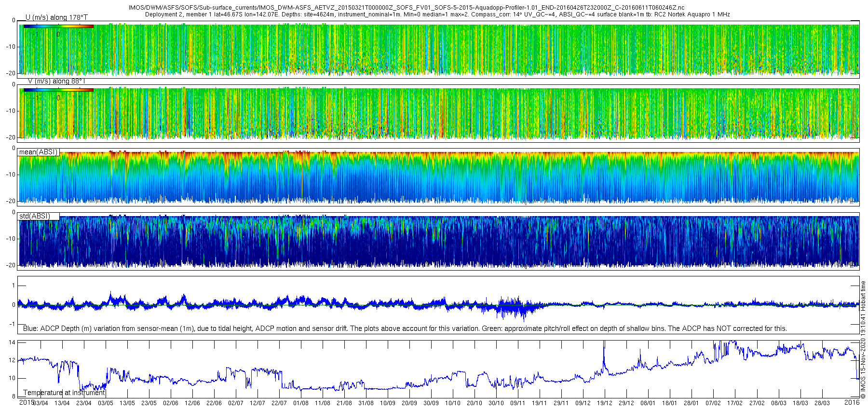Click the '30/10' date tick label
868x410 pixels.
(x=496, y=403)
